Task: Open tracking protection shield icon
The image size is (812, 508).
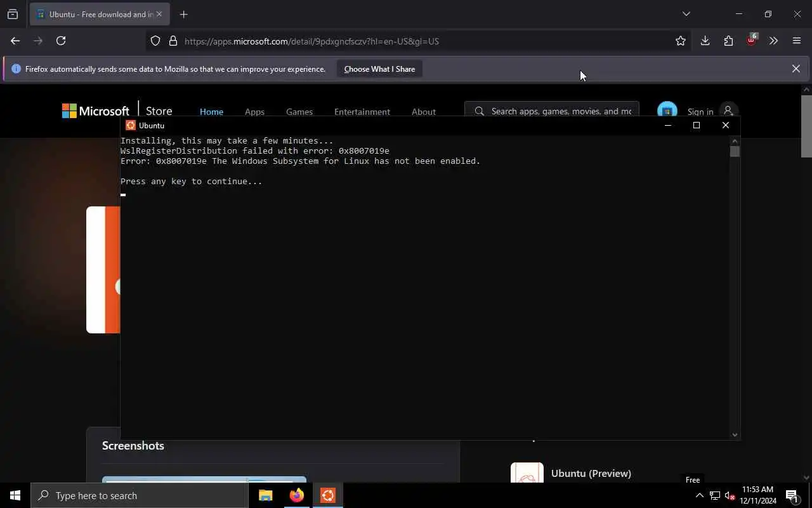Action: 155,41
